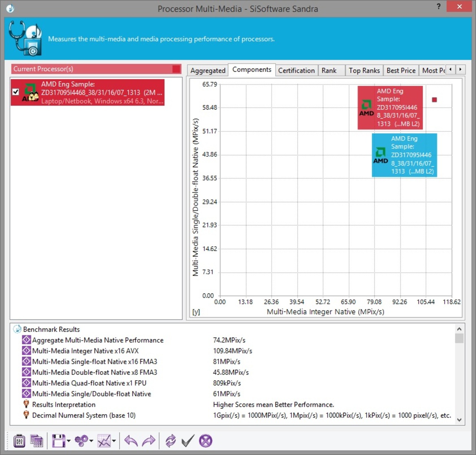The image size is (476, 455).
Task: Click the stethoscope module icon in blue banner
Action: pos(25,38)
